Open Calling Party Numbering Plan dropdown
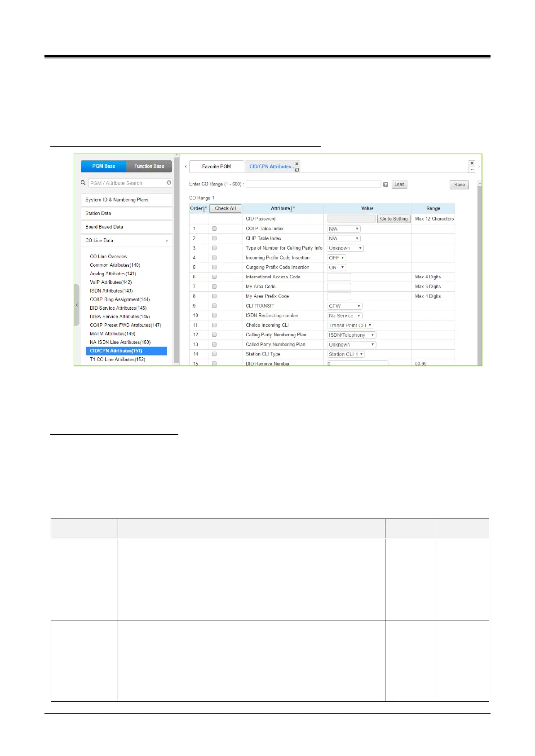 coord(352,335)
